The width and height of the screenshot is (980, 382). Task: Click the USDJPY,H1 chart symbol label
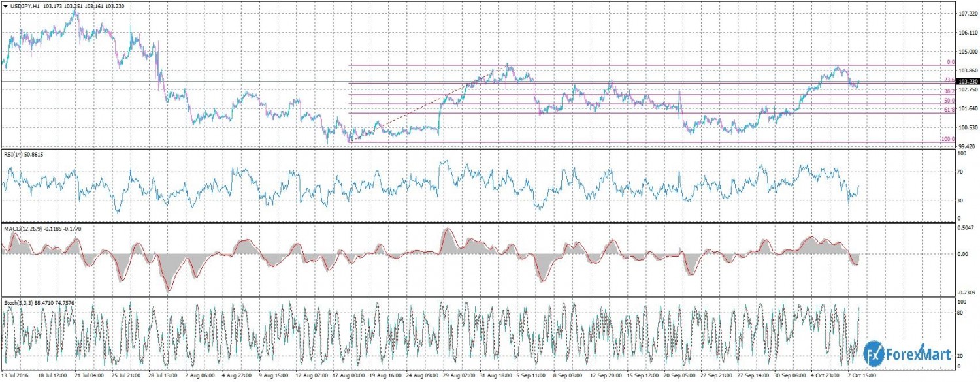[x=27, y=6]
